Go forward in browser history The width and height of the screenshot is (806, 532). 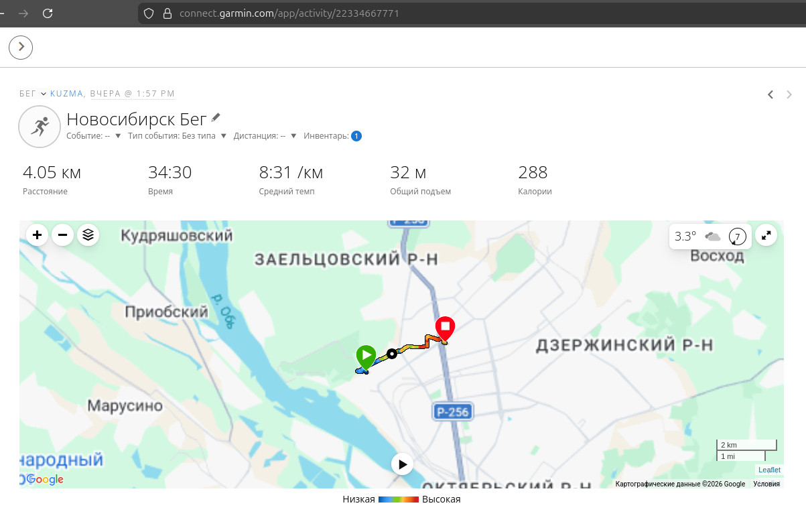[x=23, y=13]
